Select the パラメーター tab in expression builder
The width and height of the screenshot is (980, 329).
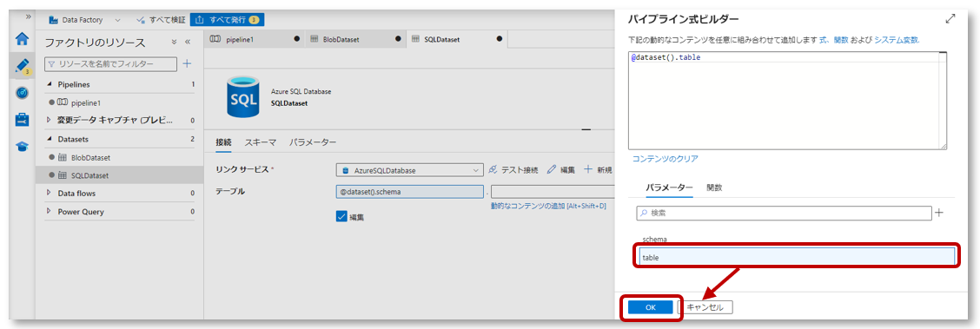pyautogui.click(x=669, y=188)
